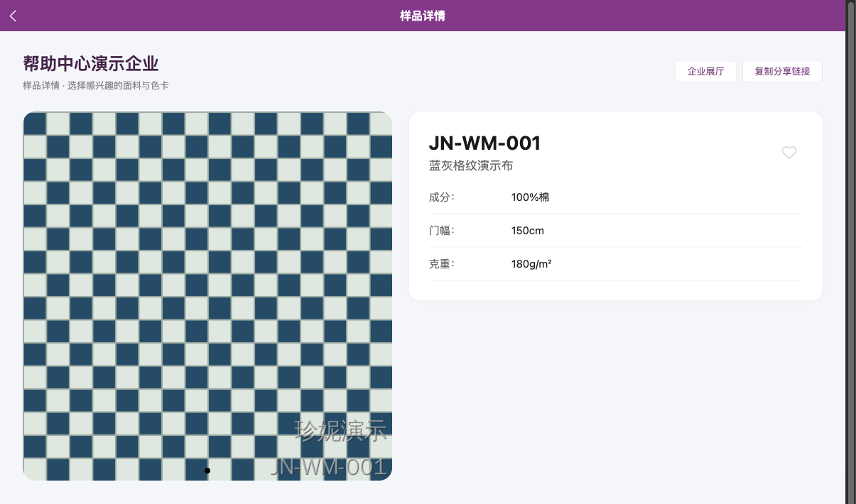Go back using the header arrow
Screen dimensions: 856x504
coord(13,16)
